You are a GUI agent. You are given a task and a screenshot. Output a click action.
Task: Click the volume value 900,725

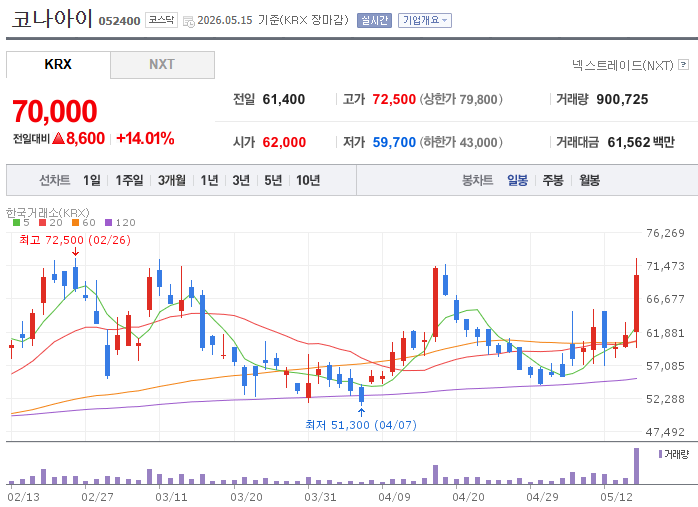click(x=622, y=99)
